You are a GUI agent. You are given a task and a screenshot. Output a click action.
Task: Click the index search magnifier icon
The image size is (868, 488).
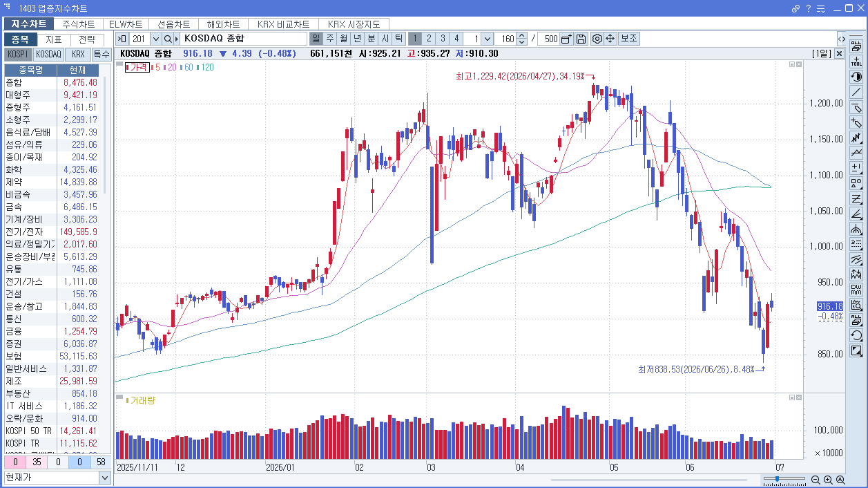pos(168,39)
